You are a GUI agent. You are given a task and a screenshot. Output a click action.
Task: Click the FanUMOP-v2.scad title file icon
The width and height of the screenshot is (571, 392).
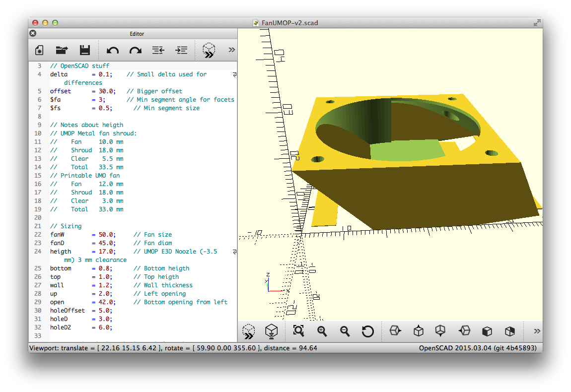point(256,23)
